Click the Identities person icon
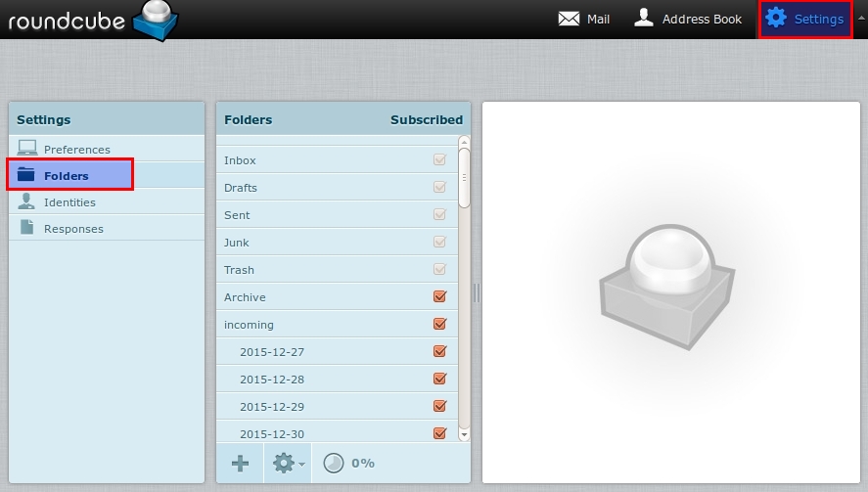Screen dimensions: 868x492 coord(27,201)
